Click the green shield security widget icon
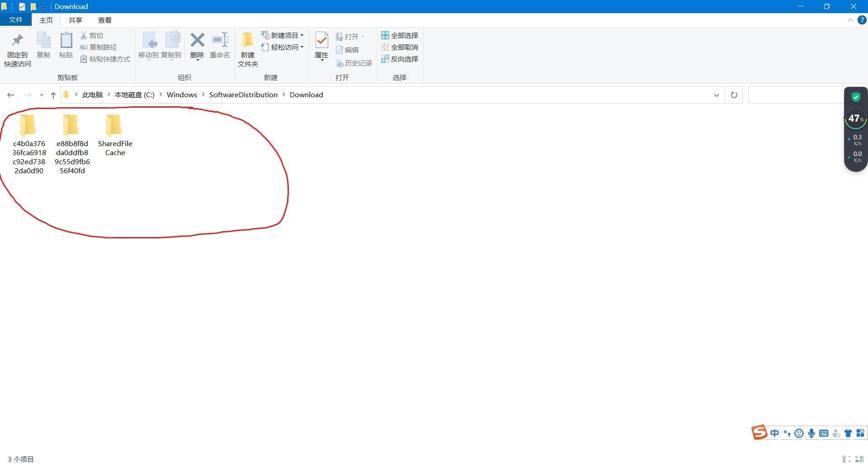 point(855,97)
